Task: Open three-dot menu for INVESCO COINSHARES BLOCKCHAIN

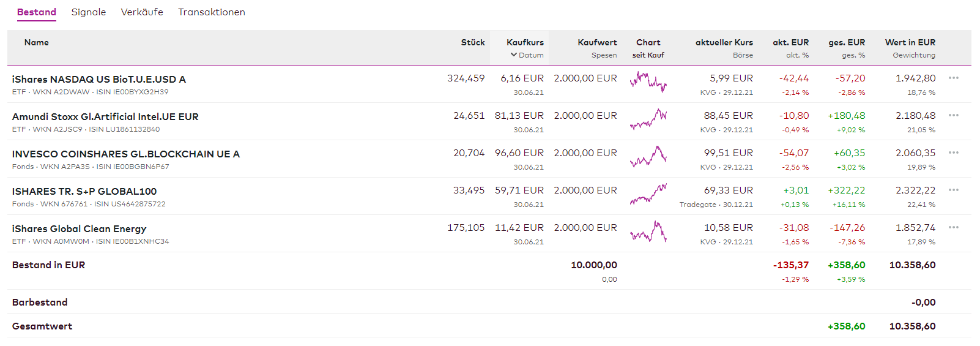Action: pyautogui.click(x=953, y=153)
